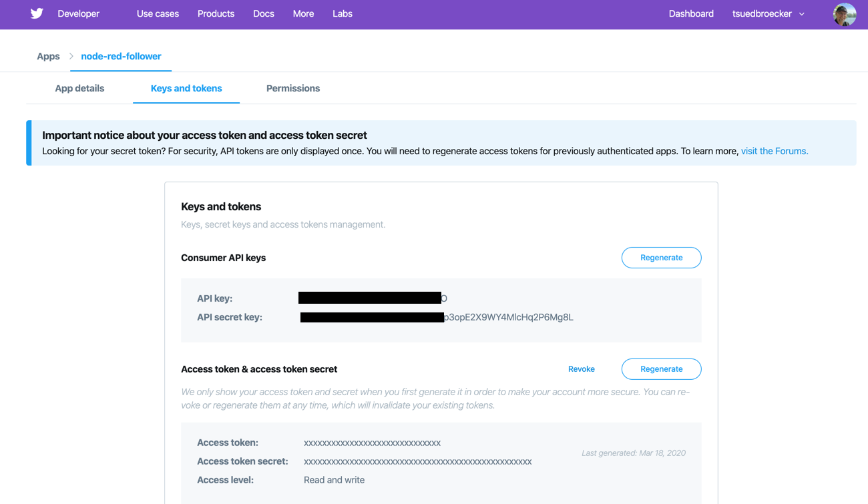Switch to the App details tab

point(79,88)
